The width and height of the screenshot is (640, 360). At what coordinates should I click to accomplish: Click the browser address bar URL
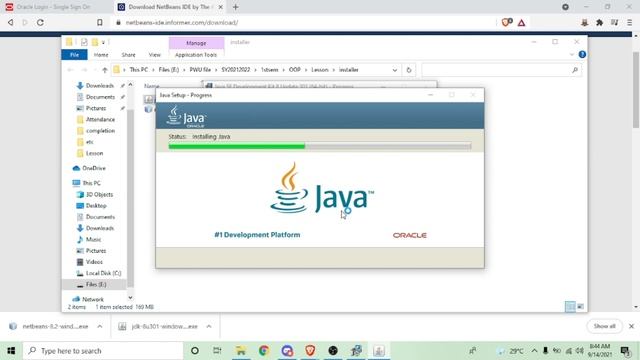click(x=182, y=22)
